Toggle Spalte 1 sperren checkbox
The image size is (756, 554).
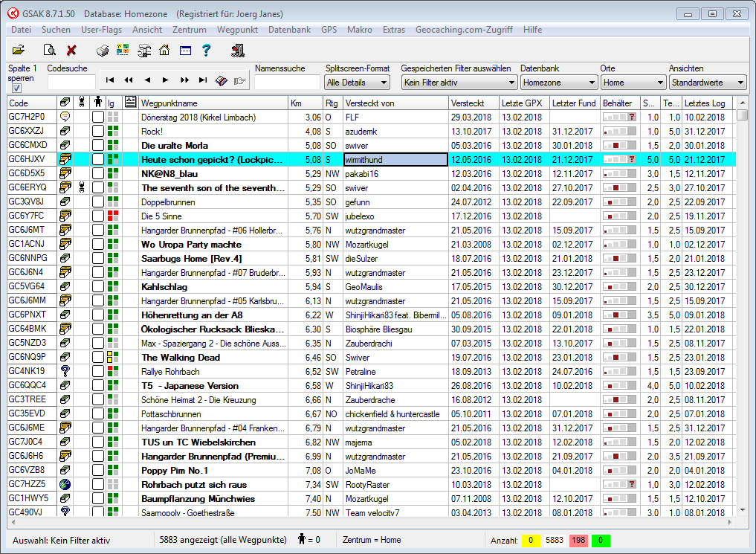click(16, 88)
